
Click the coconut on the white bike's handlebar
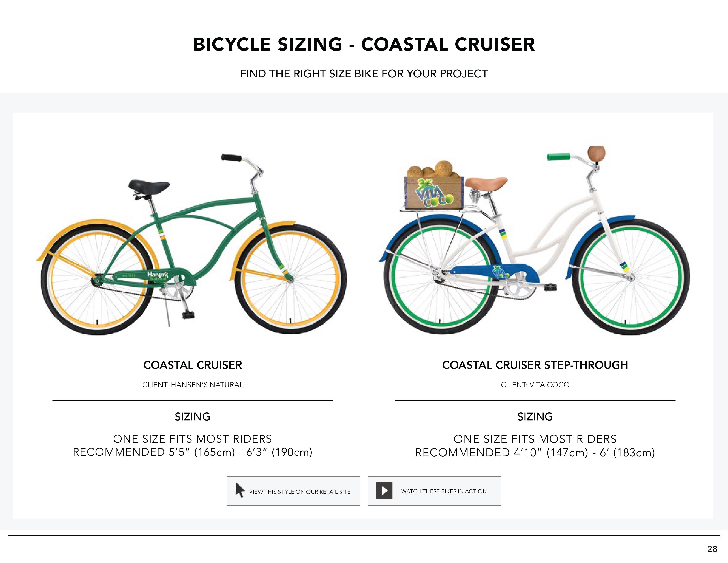point(596,153)
